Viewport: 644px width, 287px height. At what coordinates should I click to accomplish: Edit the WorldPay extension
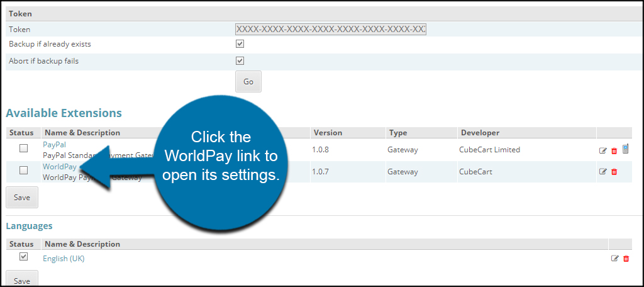click(603, 171)
